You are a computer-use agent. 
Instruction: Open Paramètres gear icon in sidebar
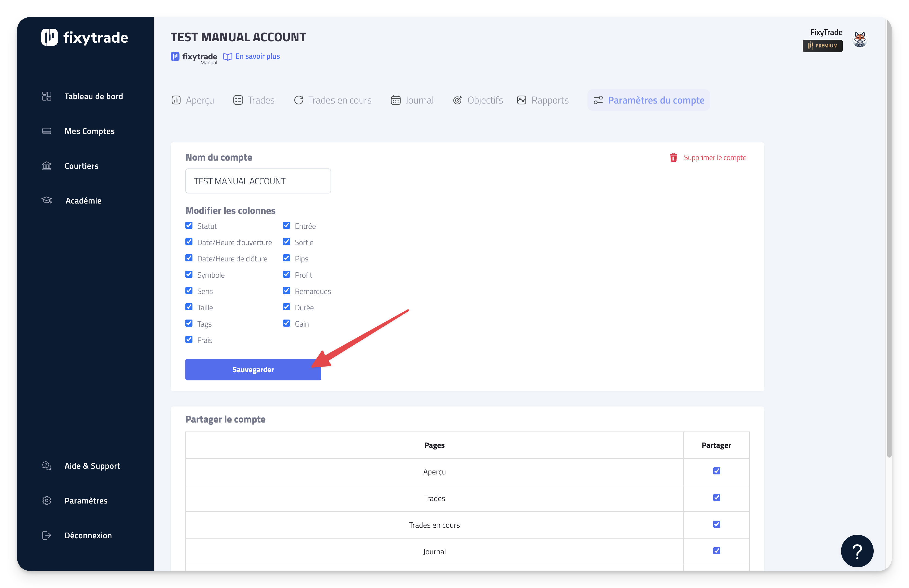point(46,501)
